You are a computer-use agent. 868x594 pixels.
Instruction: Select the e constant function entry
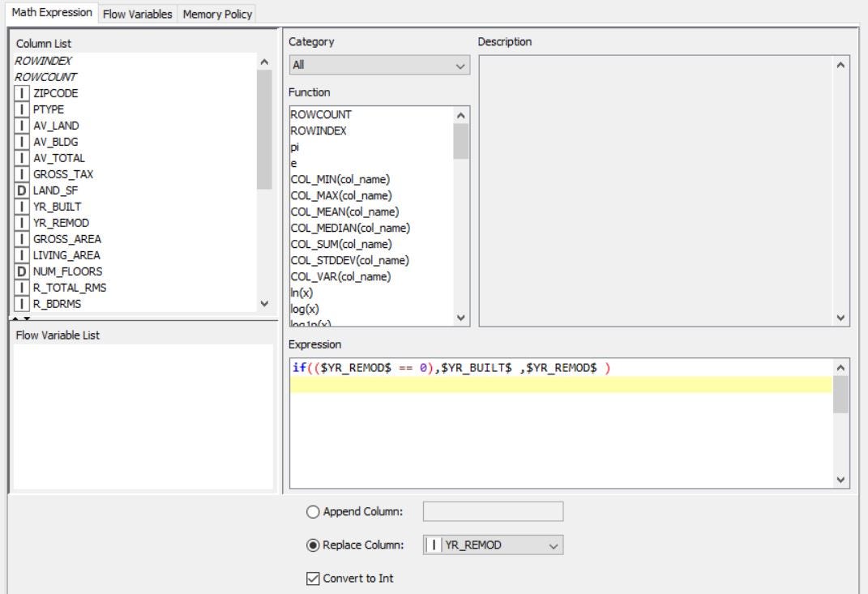coord(293,163)
